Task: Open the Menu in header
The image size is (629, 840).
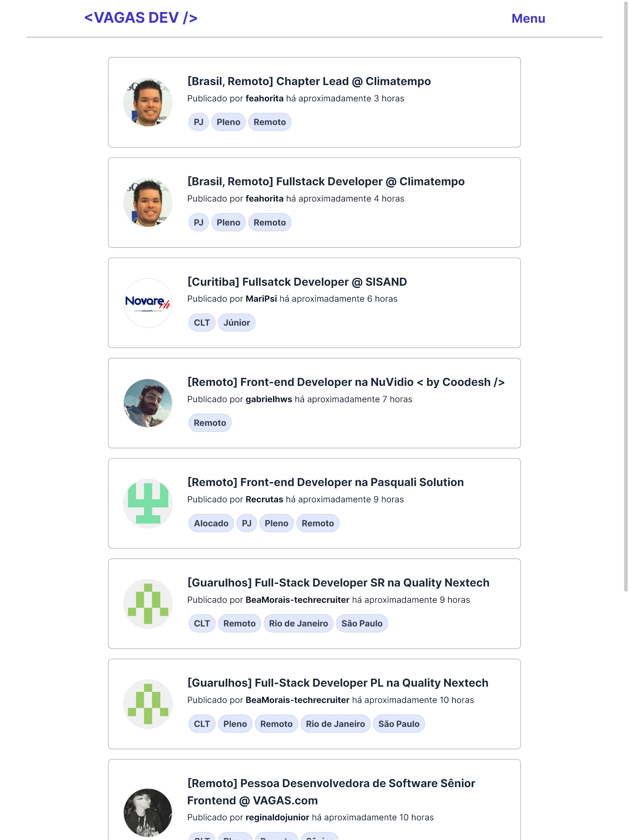Action: tap(528, 18)
